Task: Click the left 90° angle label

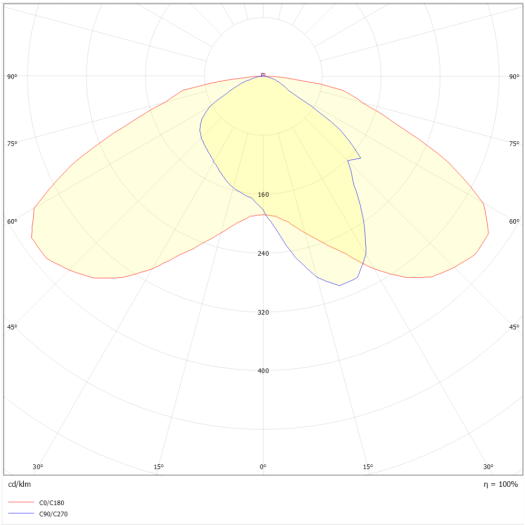Action: click(12, 77)
